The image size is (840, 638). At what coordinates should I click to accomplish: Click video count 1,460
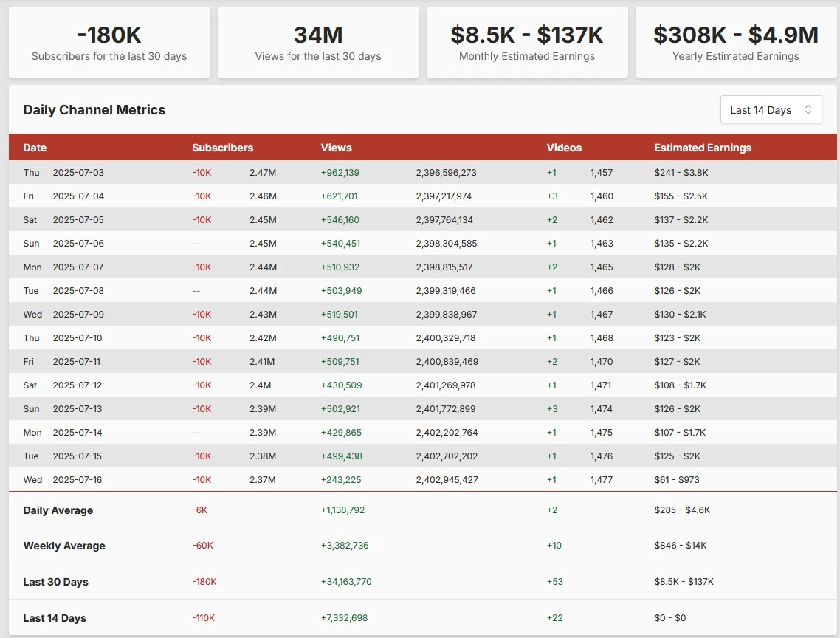tap(602, 196)
